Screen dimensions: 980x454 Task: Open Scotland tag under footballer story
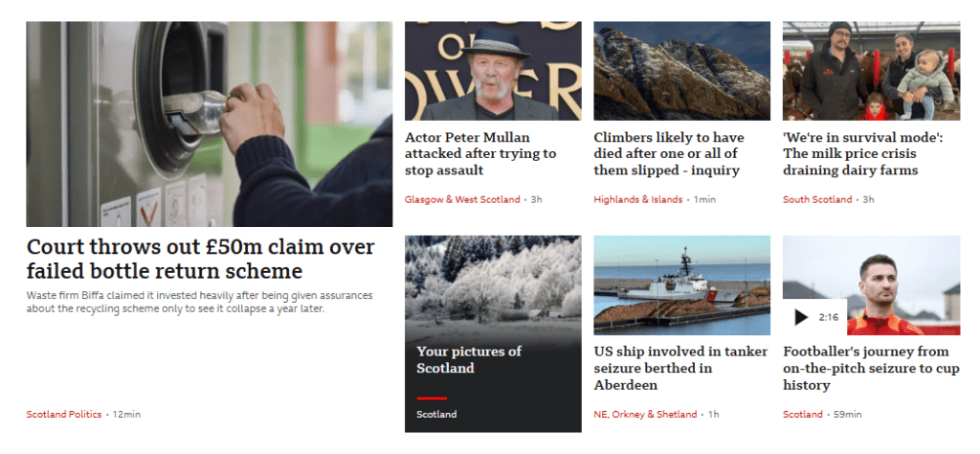point(803,414)
